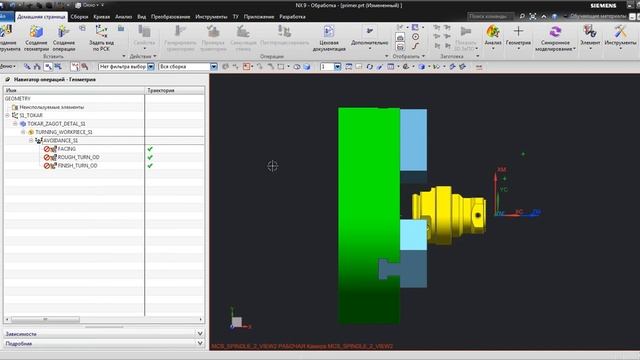Open the Инструменты ribbon tab
640x360 pixels.
[211, 17]
